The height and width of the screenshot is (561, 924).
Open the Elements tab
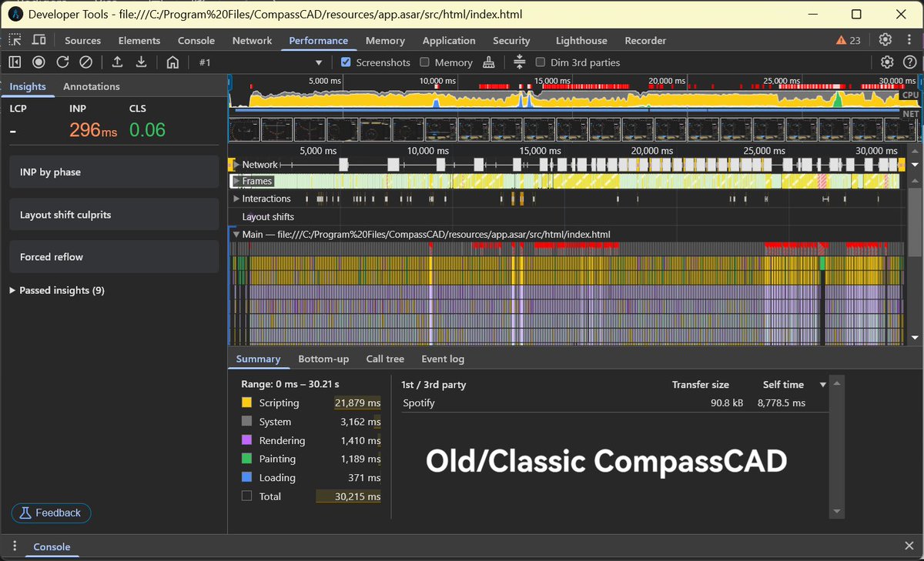point(139,41)
